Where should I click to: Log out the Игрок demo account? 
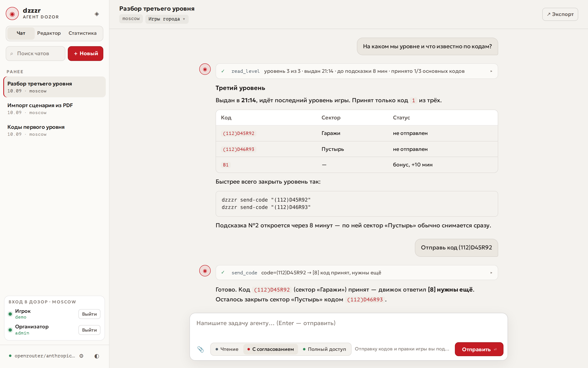(x=89, y=314)
